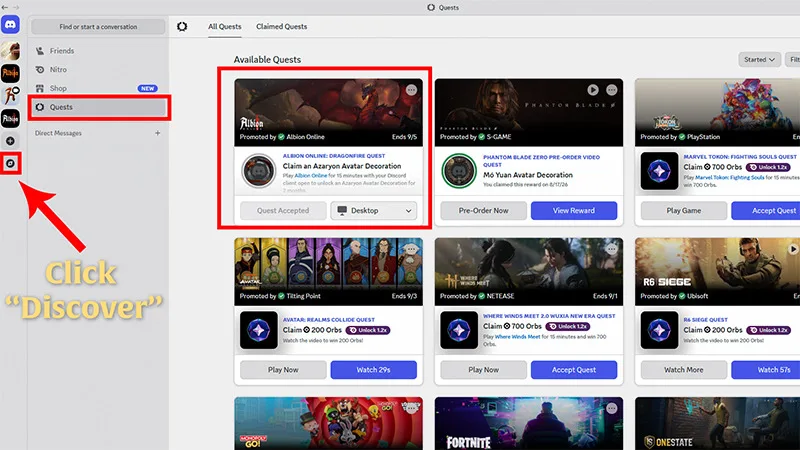Click Accept Quest on Marvel Tokon card

point(767,211)
